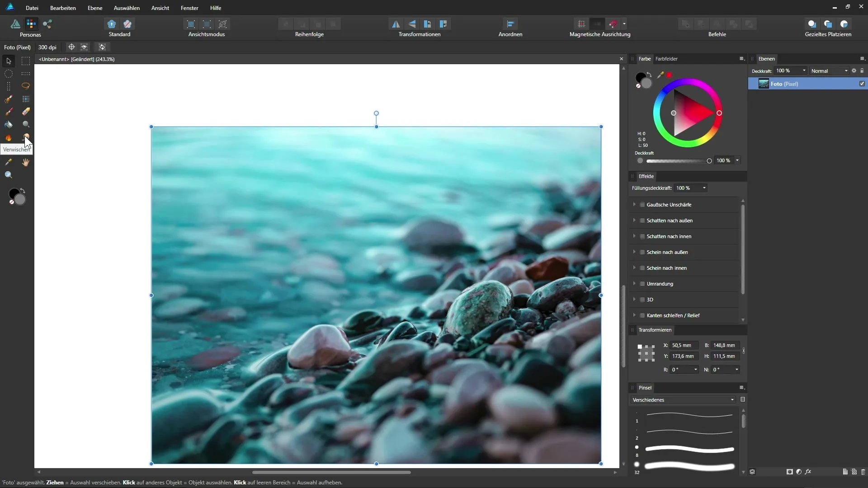Select the eraser brush tool
Screen dimensions: 868x488
pyautogui.click(x=26, y=112)
